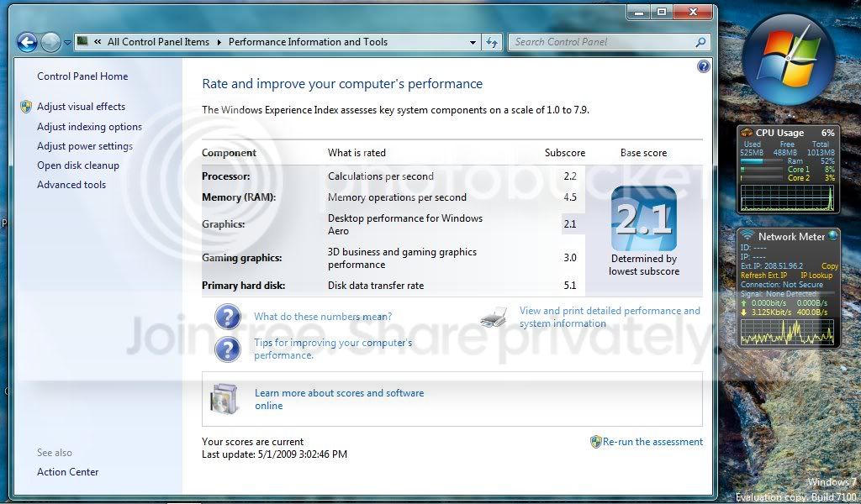The image size is (861, 504).
Task: Click the globe icon on Network Meter
Action: pos(833,236)
